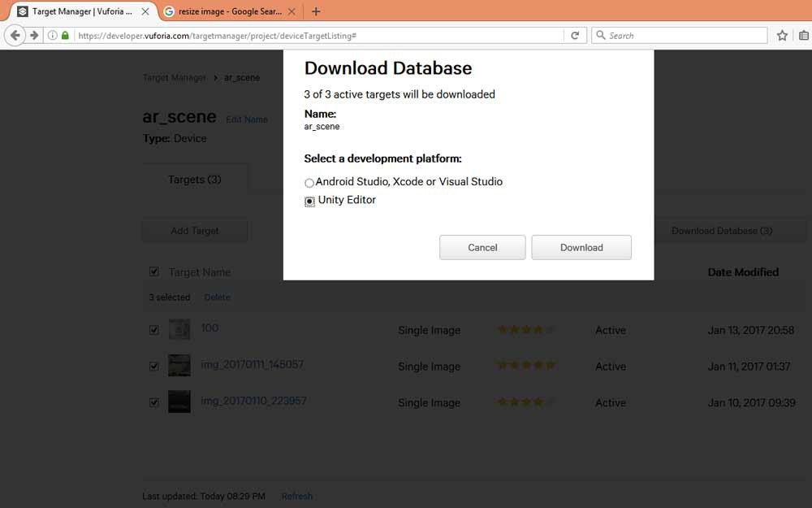The height and width of the screenshot is (508, 812).
Task: Toggle checkbox for img_20170111_145057 target
Action: click(153, 366)
